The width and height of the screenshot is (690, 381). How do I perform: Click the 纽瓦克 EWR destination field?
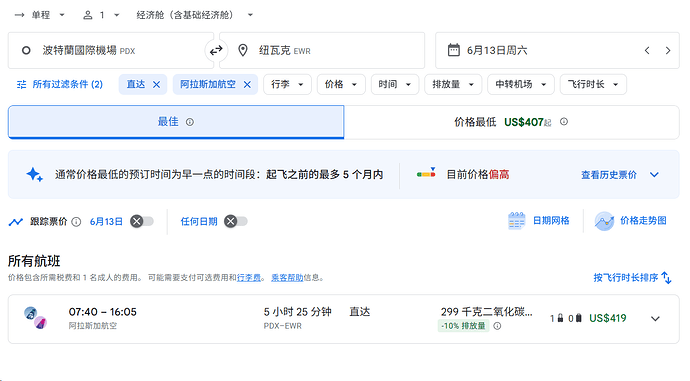[322, 50]
